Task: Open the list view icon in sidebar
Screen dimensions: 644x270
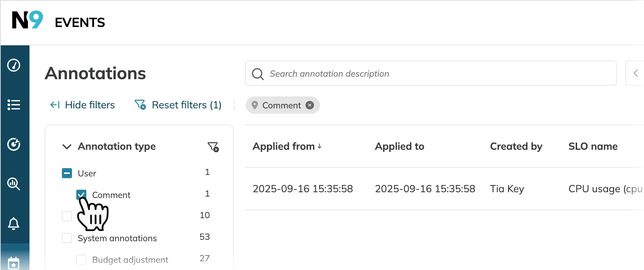Action: point(14,105)
